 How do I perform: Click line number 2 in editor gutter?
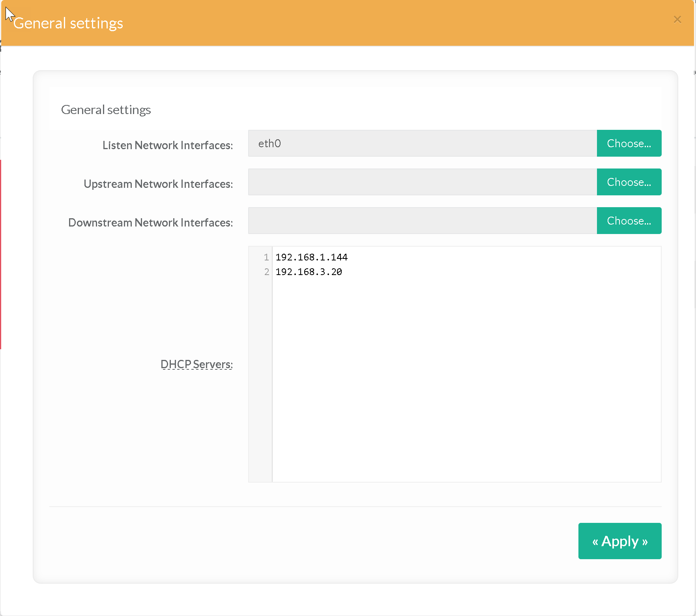(x=266, y=272)
